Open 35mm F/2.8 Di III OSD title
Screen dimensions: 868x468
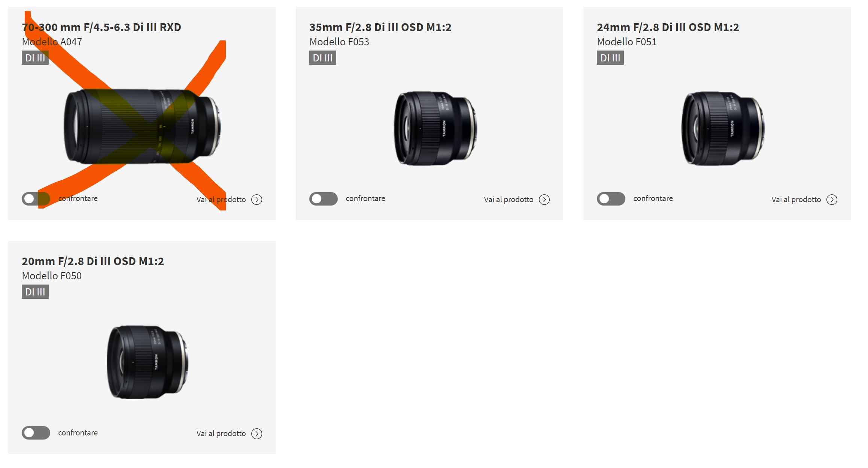pos(380,27)
